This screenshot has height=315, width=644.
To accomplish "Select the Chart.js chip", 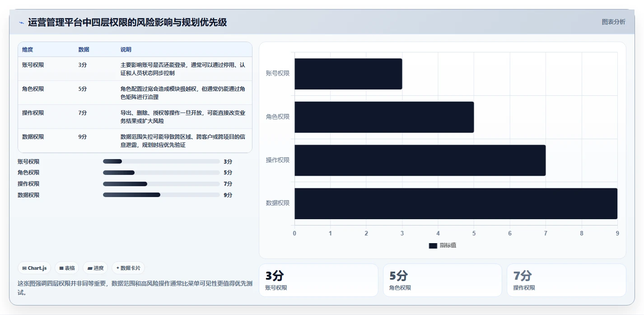I will click(35, 268).
